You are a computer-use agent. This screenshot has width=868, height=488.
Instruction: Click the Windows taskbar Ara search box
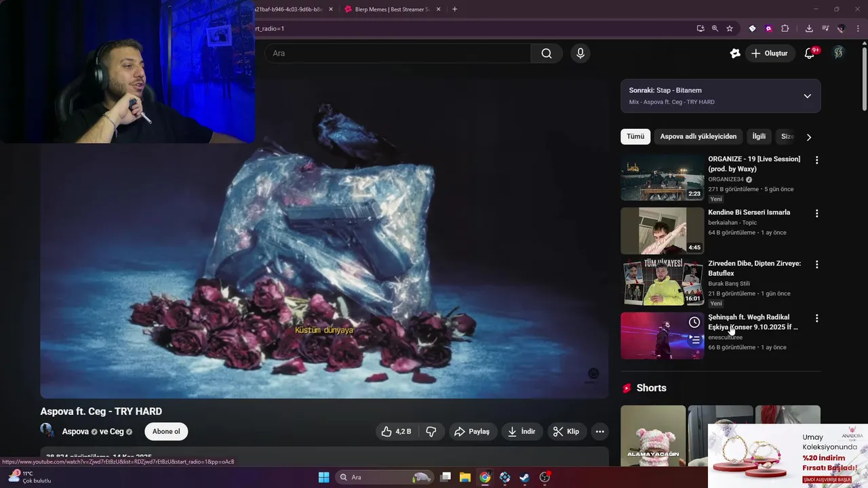[x=384, y=477]
